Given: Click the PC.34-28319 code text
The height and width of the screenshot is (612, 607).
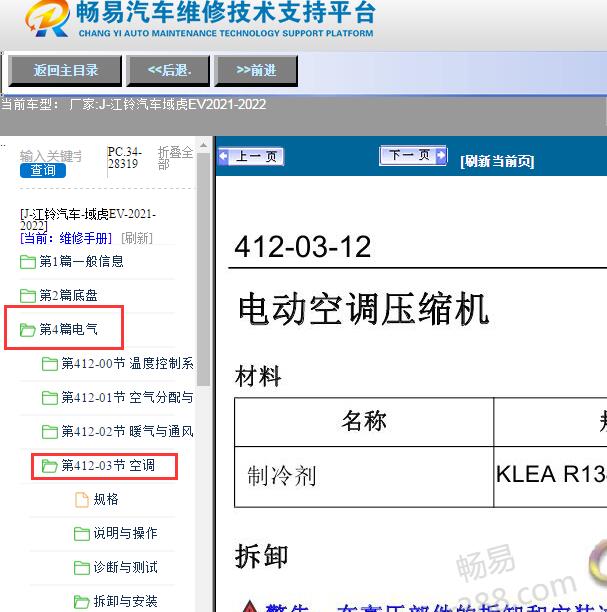Looking at the screenshot, I should pos(125,158).
